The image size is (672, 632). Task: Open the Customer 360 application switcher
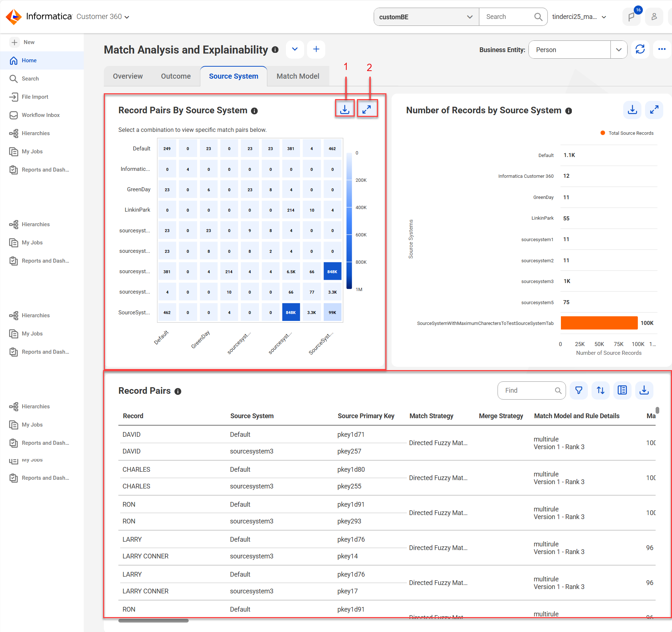pyautogui.click(x=103, y=17)
